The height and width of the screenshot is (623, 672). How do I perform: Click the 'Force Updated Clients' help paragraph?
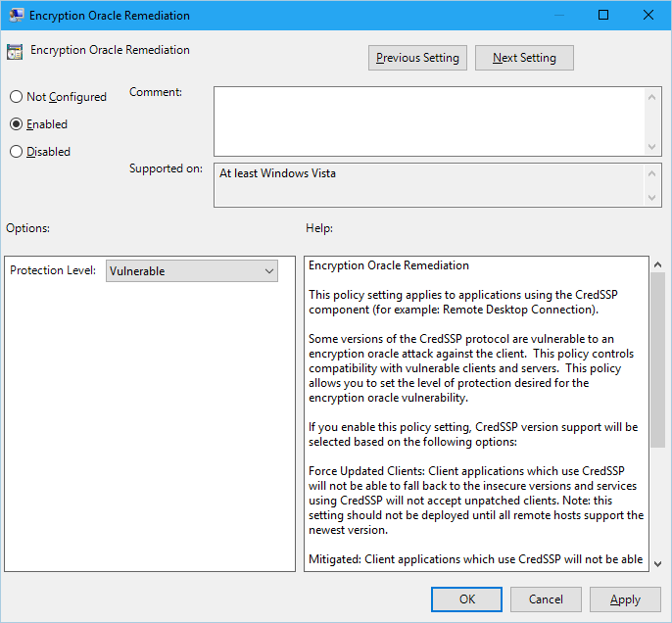476,501
